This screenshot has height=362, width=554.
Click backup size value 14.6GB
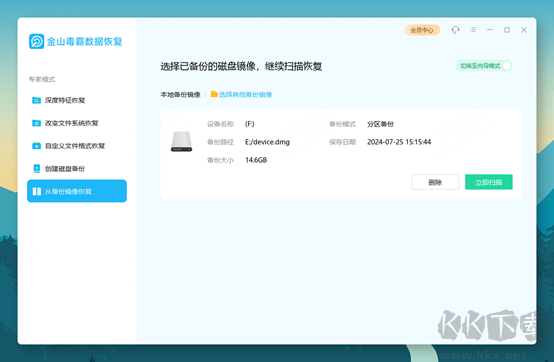tap(256, 160)
